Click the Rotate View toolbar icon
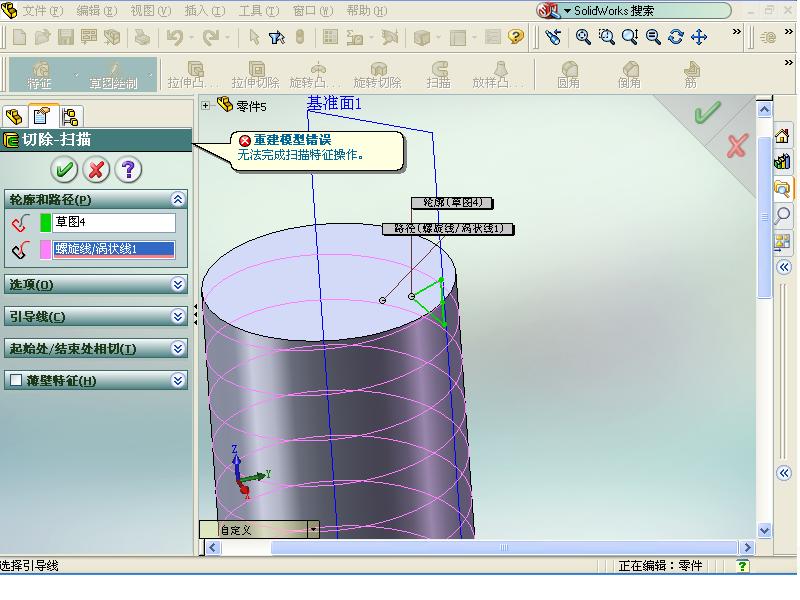This screenshot has height=600, width=800. click(676, 37)
